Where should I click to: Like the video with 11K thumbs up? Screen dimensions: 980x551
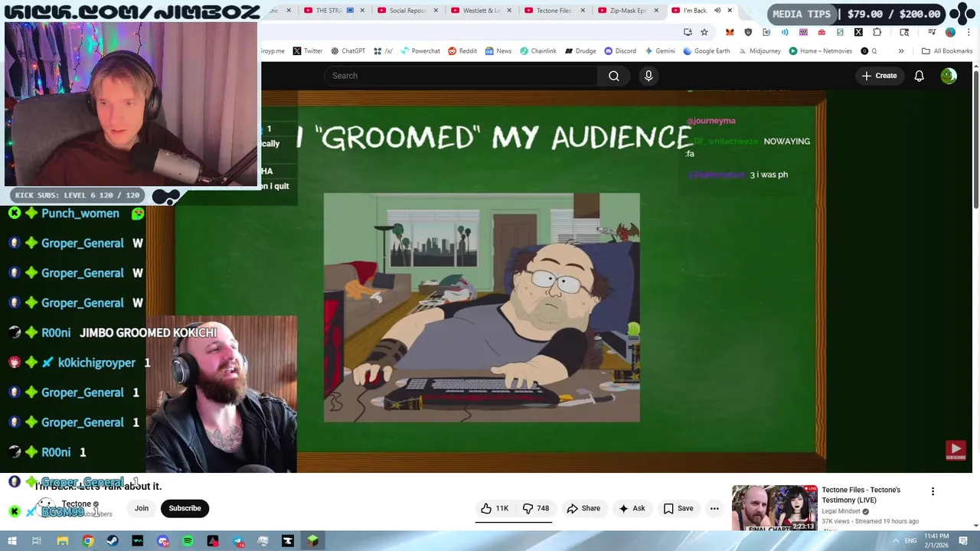click(495, 508)
